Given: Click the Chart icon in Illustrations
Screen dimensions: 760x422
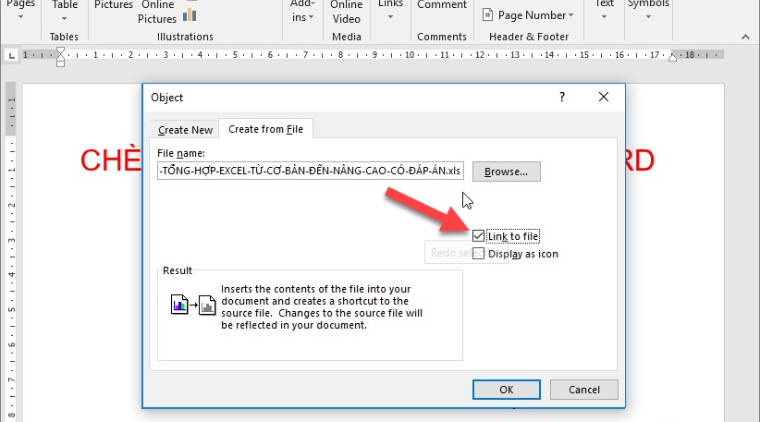Looking at the screenshot, I should [190, 16].
